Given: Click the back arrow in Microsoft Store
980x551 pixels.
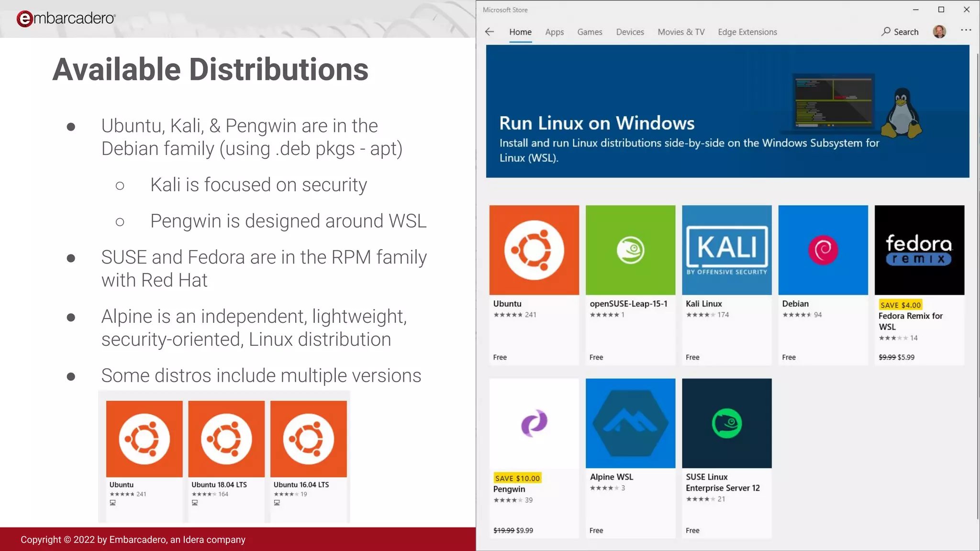Looking at the screenshot, I should (x=489, y=32).
